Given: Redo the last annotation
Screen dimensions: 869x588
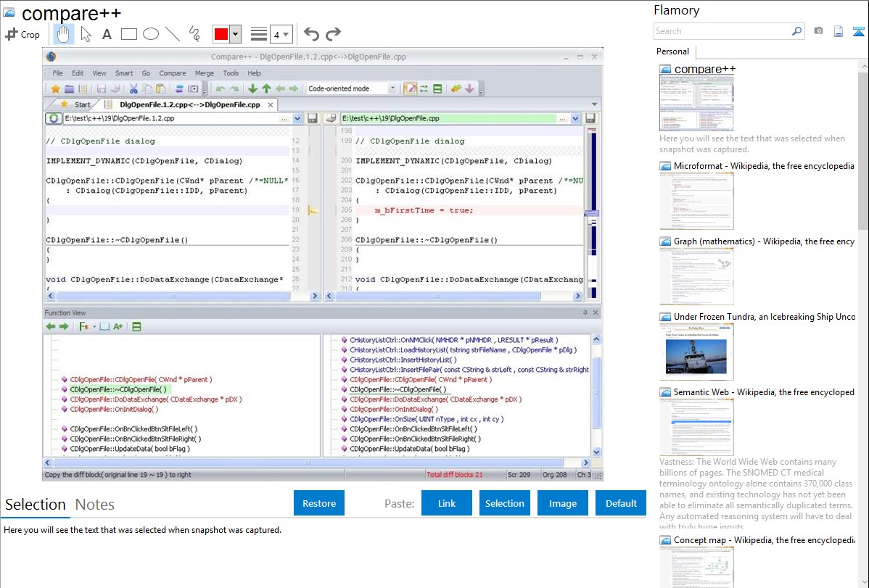Looking at the screenshot, I should pyautogui.click(x=333, y=34).
